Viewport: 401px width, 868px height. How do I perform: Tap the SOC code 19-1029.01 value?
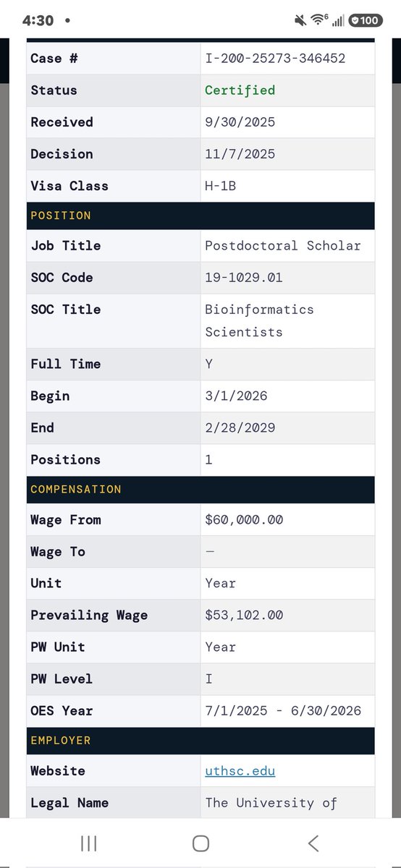point(244,278)
